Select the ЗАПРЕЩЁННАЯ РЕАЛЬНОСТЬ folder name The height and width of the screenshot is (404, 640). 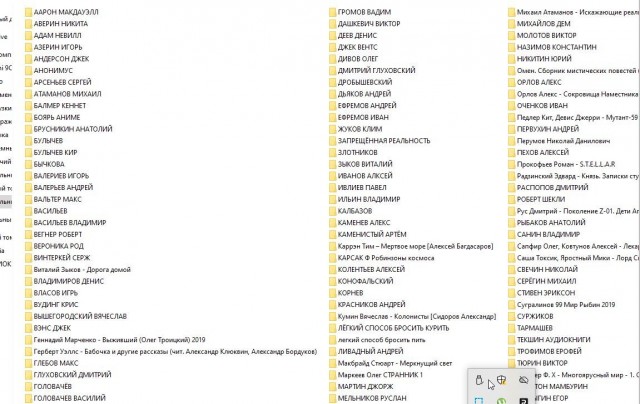point(384,141)
